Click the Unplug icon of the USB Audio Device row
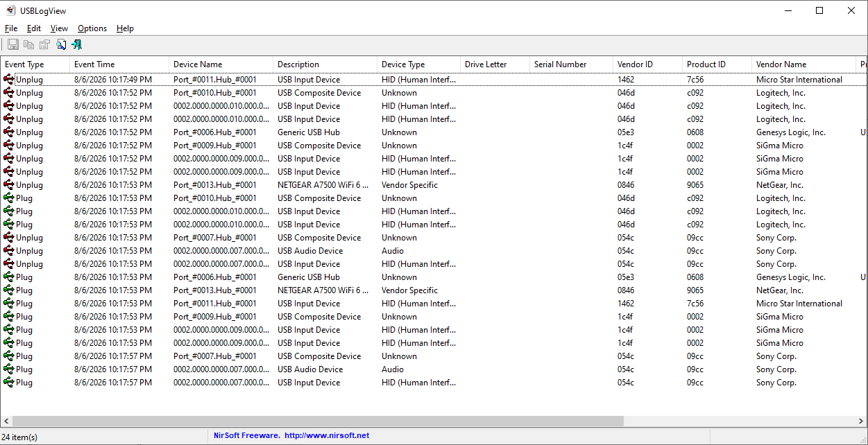868x445 pixels. pyautogui.click(x=8, y=251)
